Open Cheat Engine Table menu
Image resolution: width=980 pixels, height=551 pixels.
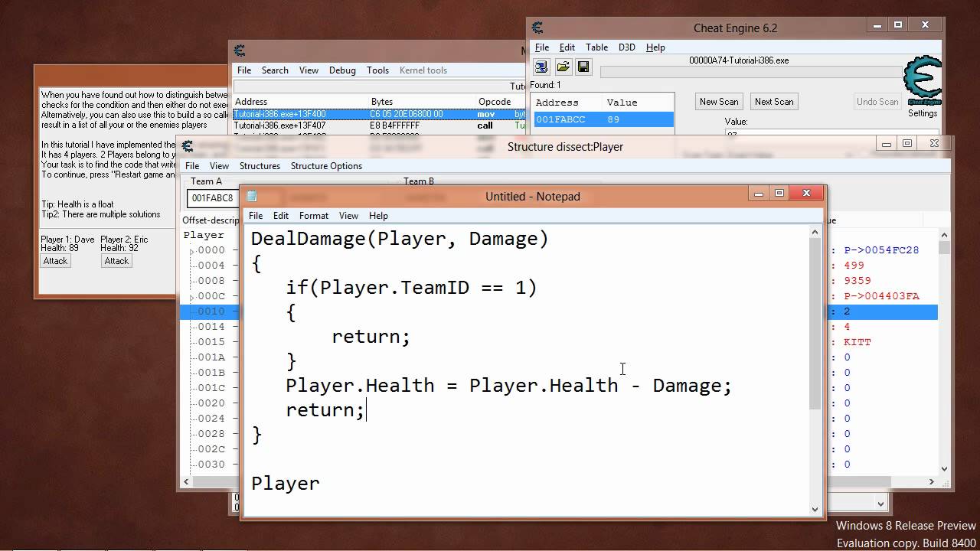point(596,47)
